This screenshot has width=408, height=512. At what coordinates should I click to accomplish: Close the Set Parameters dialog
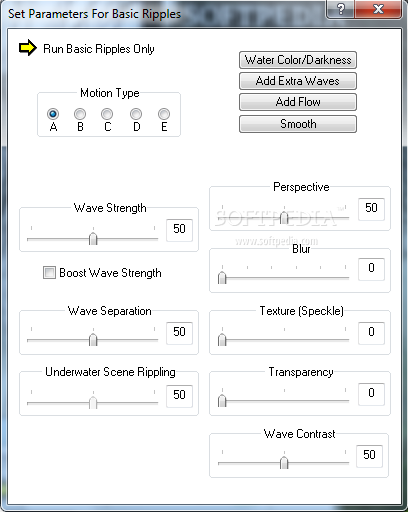(378, 9)
